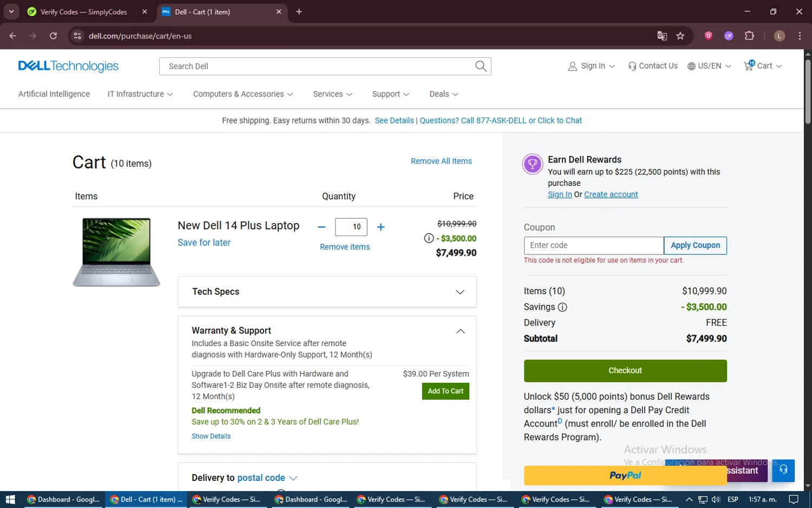812x508 pixels.
Task: Click the Remove items link
Action: [x=345, y=247]
